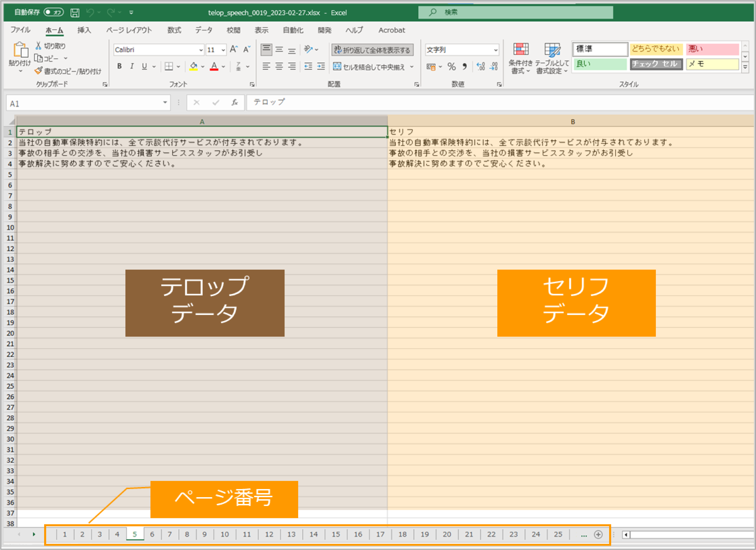Toggle Underline formatting
Image resolution: width=756 pixels, height=550 pixels.
coord(144,66)
